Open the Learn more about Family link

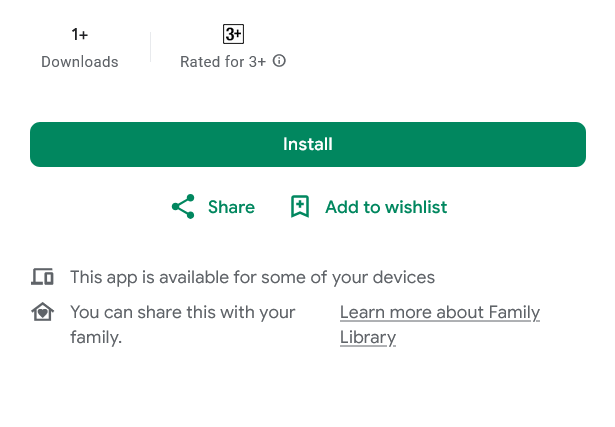click(439, 312)
